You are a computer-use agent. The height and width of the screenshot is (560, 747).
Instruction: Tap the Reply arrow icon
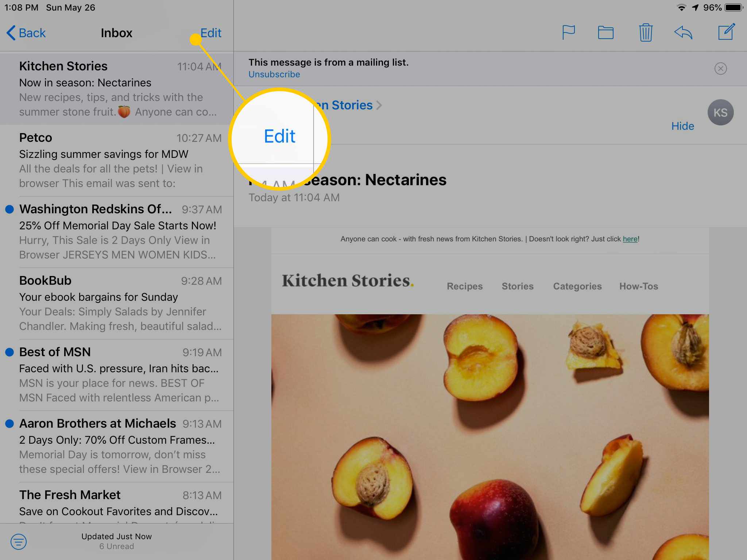[683, 32]
